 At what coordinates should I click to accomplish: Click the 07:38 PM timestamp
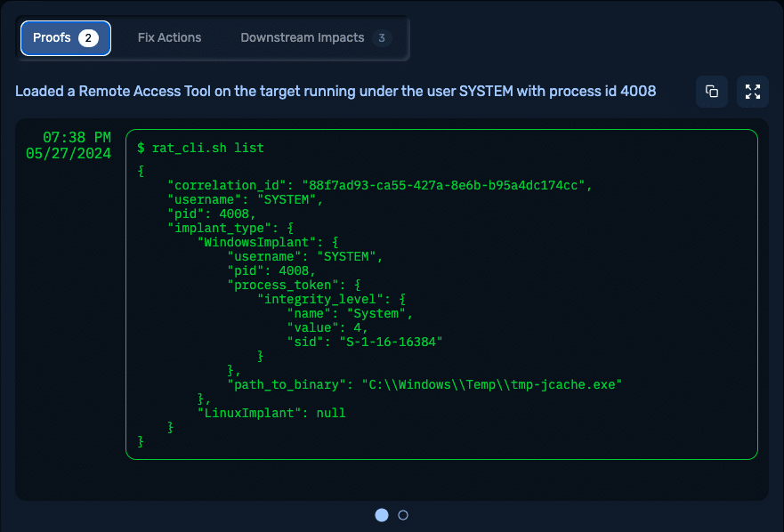click(x=77, y=137)
